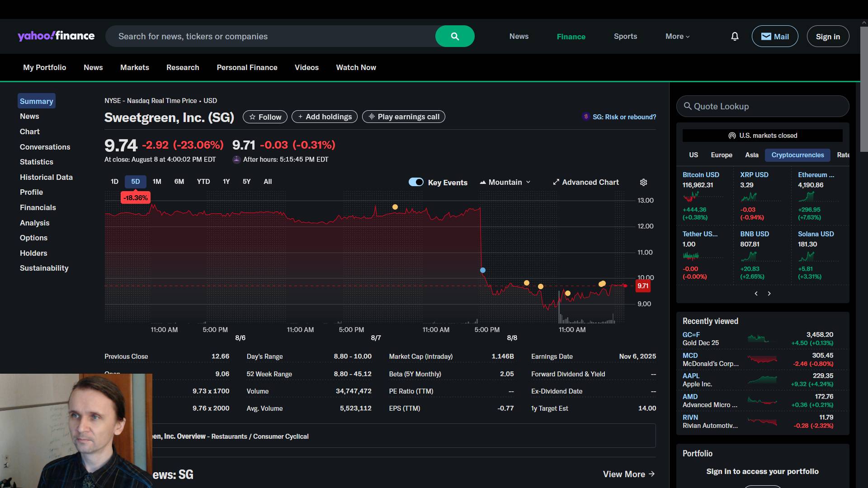Open the Markets navigation menu
The width and height of the screenshot is (868, 488).
pos(134,67)
